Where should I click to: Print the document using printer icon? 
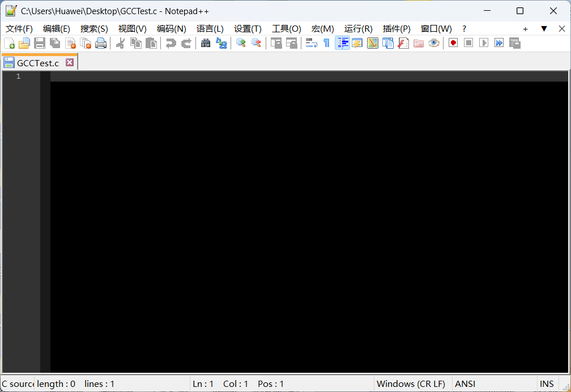(101, 43)
